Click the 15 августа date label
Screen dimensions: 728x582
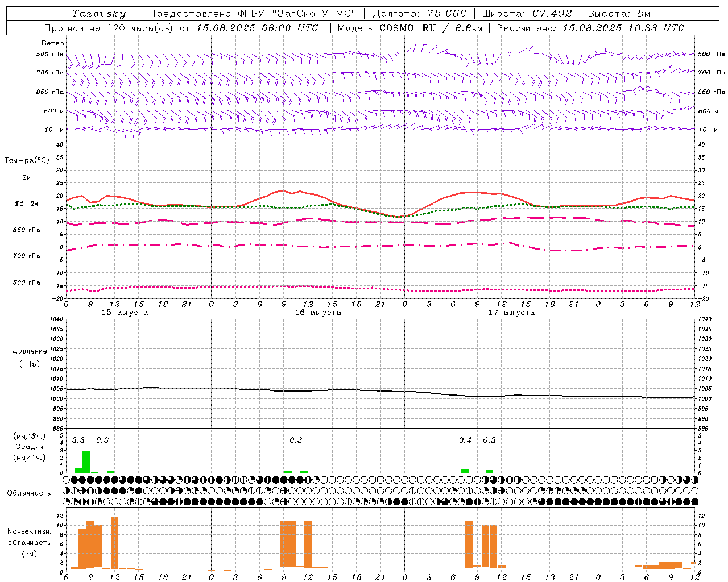125,313
